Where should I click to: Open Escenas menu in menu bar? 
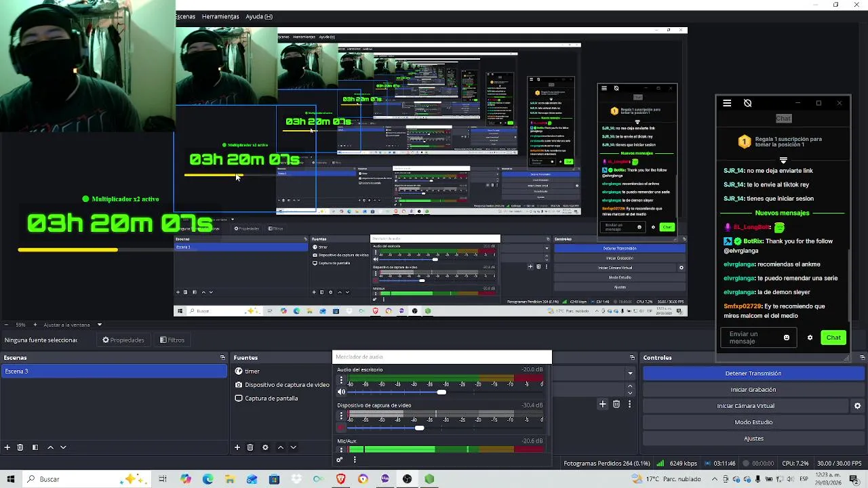pos(185,16)
